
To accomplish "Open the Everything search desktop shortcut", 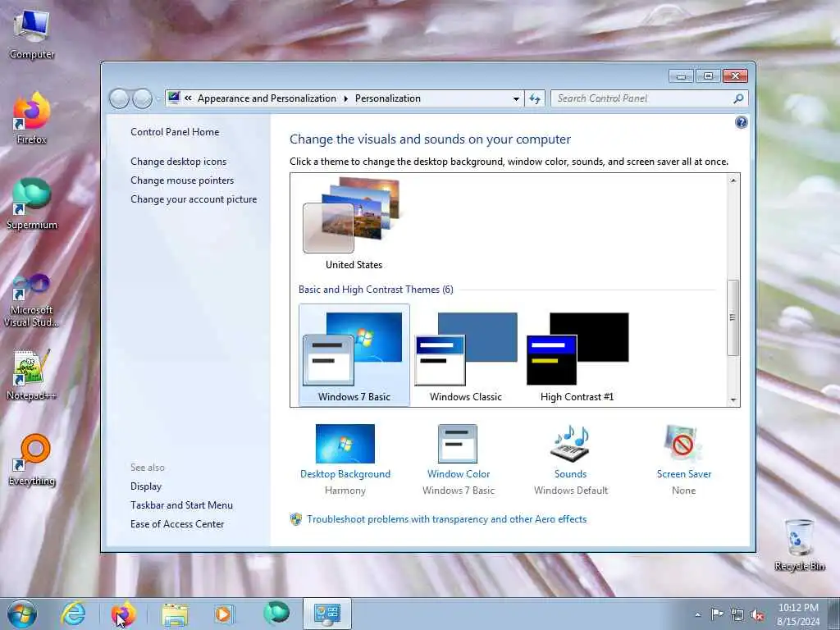I will click(x=32, y=459).
